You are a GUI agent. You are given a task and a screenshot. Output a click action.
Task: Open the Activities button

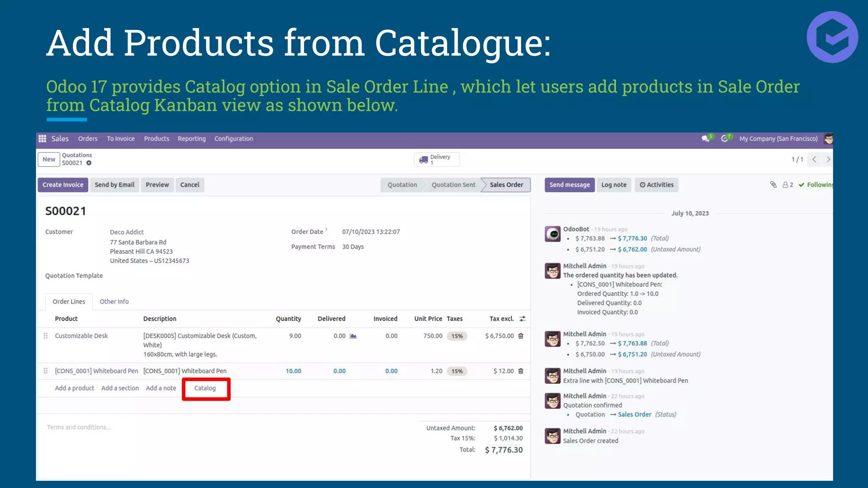point(657,185)
